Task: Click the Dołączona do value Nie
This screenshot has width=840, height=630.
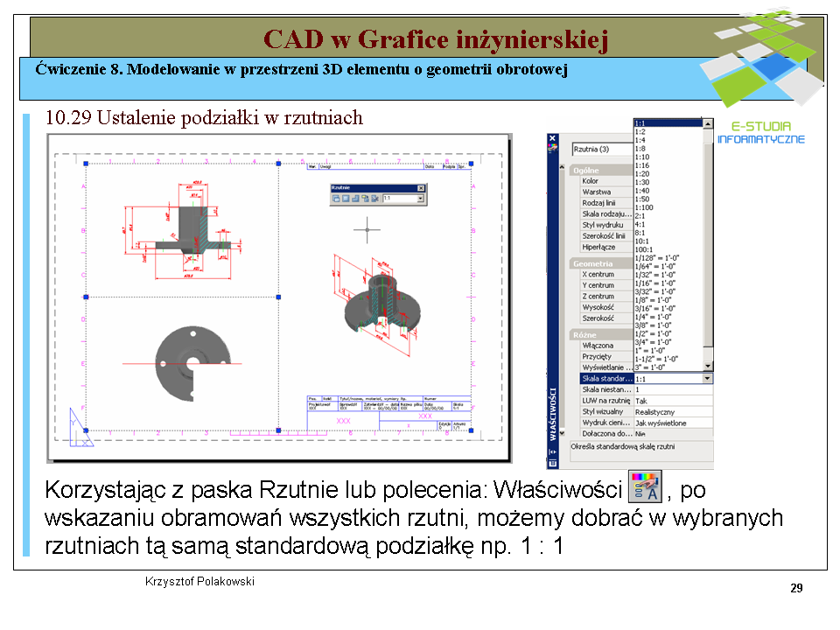Action: click(x=674, y=434)
